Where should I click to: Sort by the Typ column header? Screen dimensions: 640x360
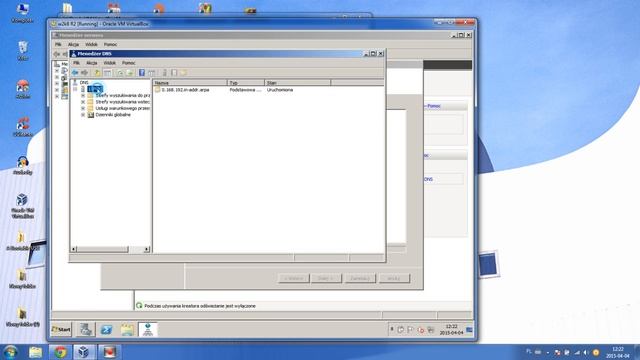246,82
